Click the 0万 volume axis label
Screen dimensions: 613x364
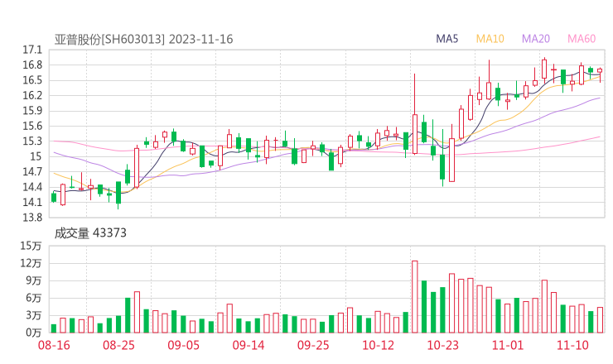pos(34,333)
